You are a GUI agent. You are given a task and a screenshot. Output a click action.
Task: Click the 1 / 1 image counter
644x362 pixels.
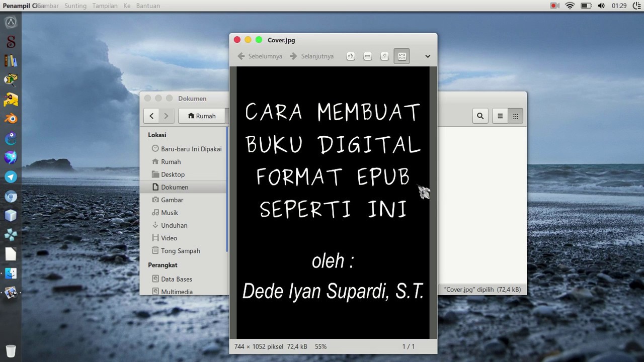point(409,346)
